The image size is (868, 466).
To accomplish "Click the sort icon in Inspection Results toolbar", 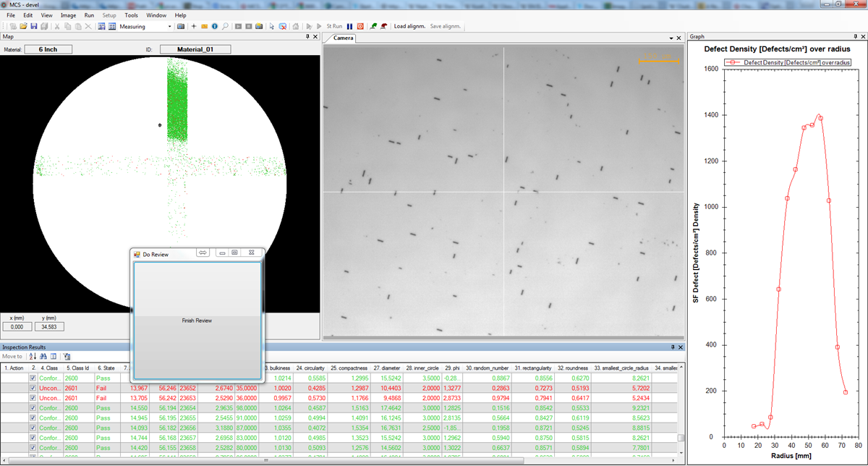I will click(x=33, y=356).
